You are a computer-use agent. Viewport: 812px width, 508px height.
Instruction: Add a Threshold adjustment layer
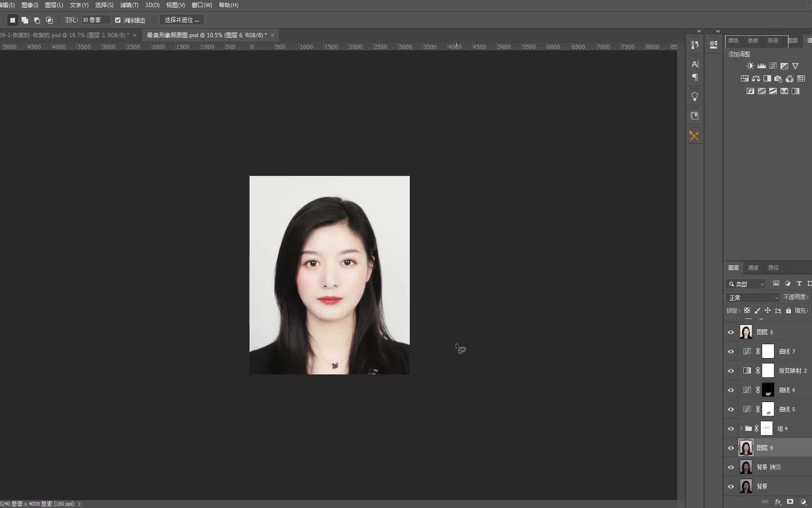(x=773, y=91)
